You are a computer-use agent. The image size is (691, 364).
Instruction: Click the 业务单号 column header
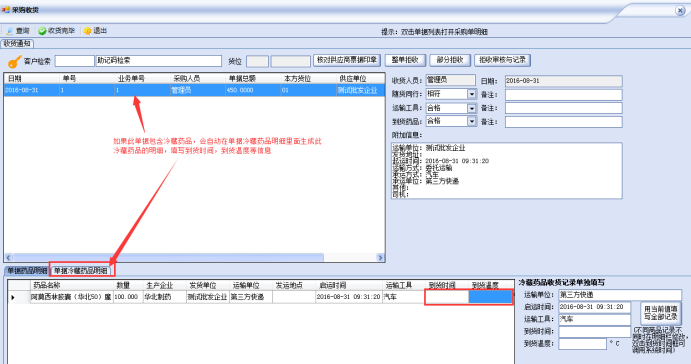tap(142, 78)
